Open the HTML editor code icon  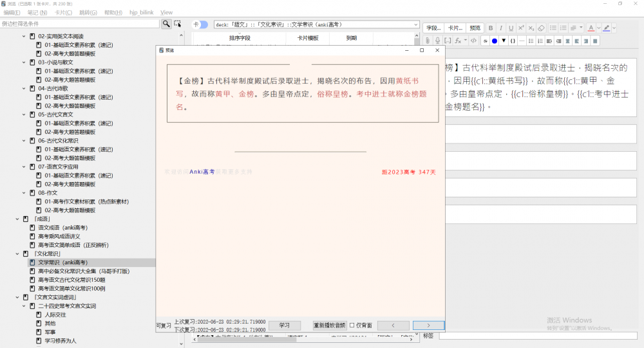(x=473, y=41)
